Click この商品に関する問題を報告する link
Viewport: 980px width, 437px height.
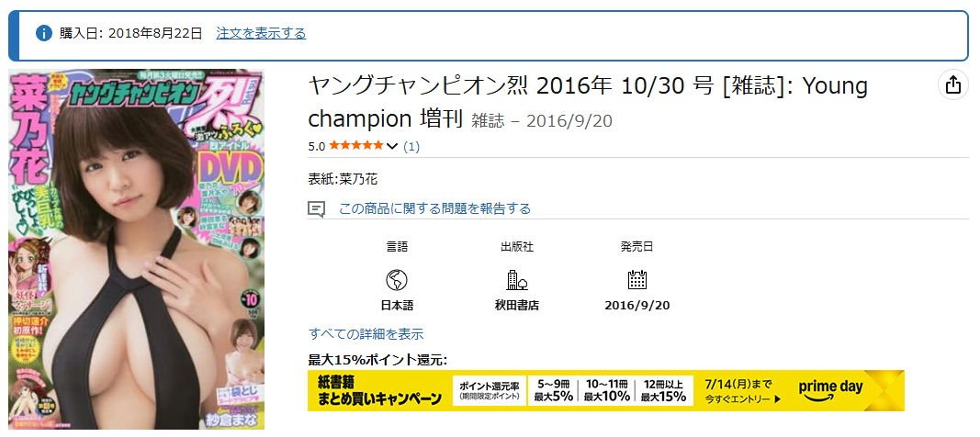tap(435, 208)
